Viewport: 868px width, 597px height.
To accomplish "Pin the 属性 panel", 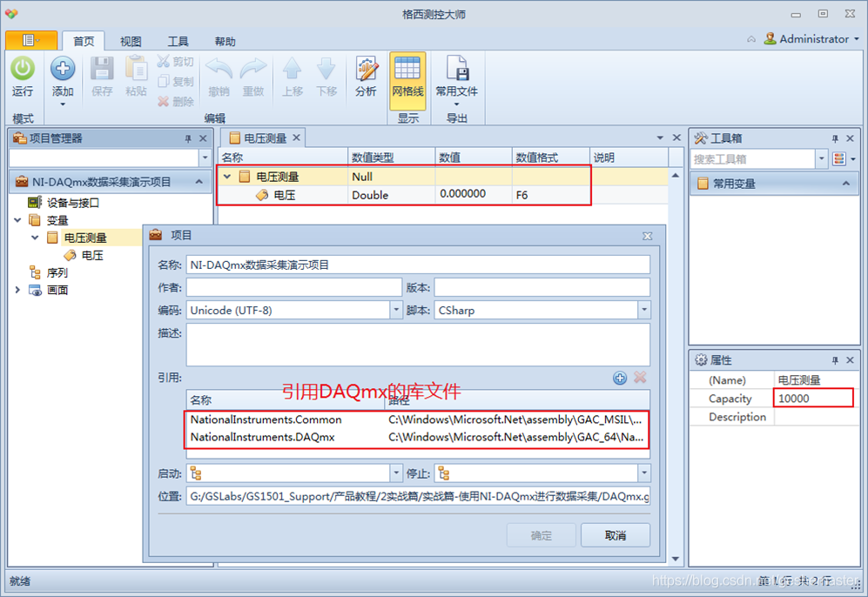I will (x=835, y=360).
